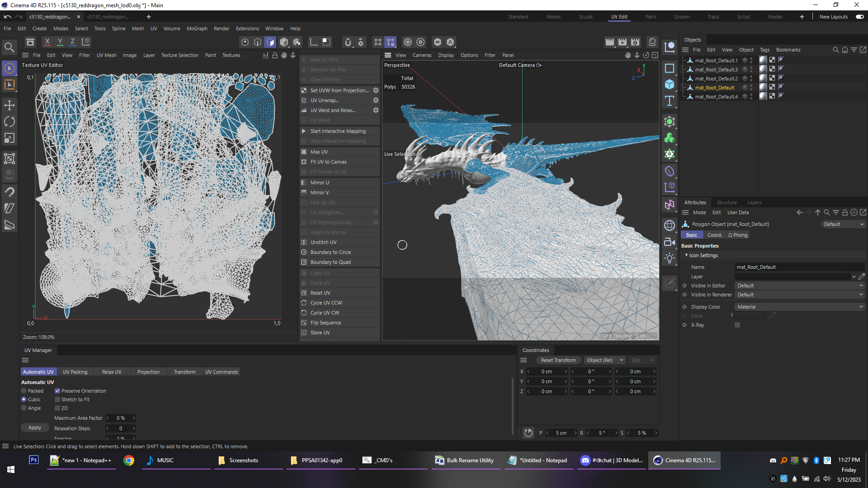Screen dimensions: 868x488
Task: Select the Angle radio button
Action: 24,408
